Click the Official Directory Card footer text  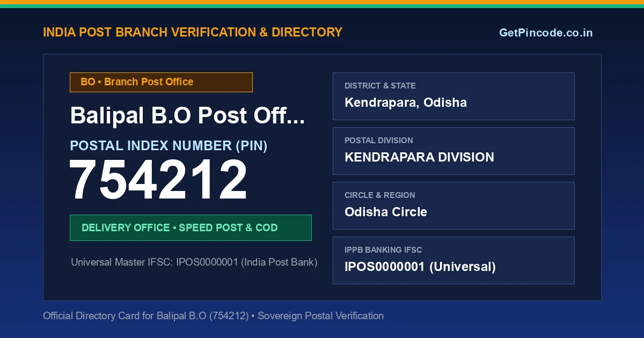click(213, 316)
